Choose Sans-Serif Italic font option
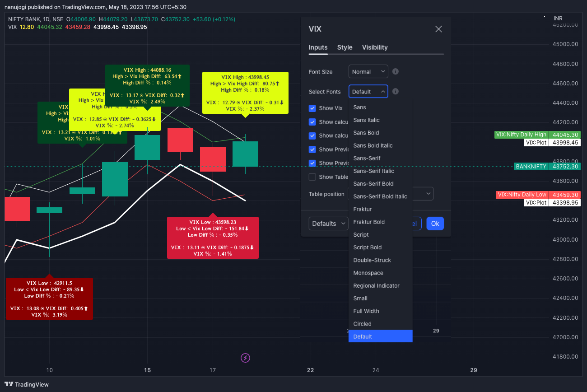The height and width of the screenshot is (392, 587). pyautogui.click(x=380, y=171)
